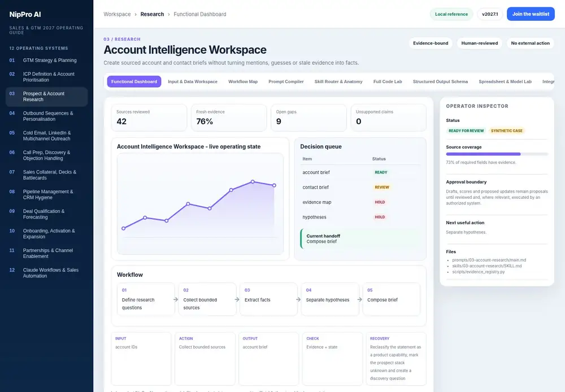565x392 pixels.
Task: Click the Human-reviewed chip
Action: coord(479,43)
